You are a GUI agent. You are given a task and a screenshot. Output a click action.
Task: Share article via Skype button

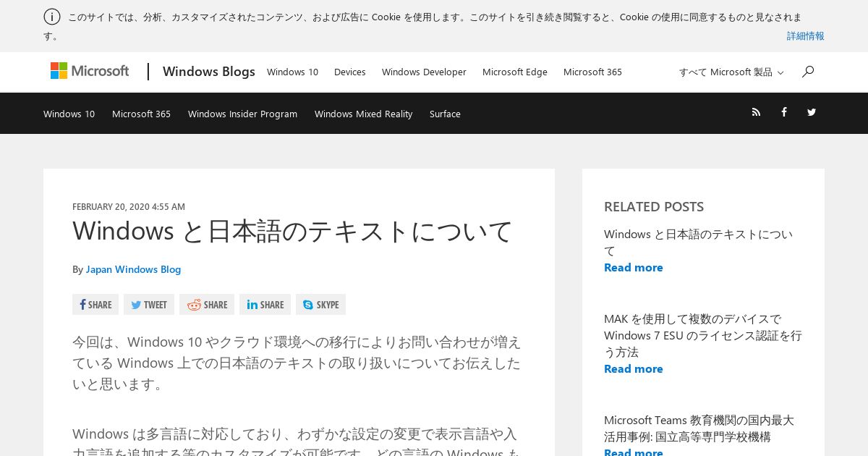320,305
